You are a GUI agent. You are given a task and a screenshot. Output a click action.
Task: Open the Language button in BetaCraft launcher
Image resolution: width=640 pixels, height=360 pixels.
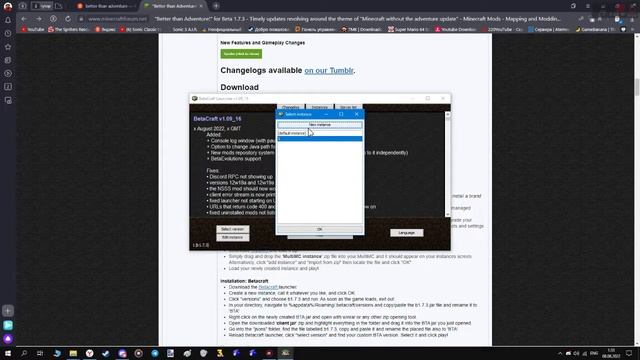[407, 233]
